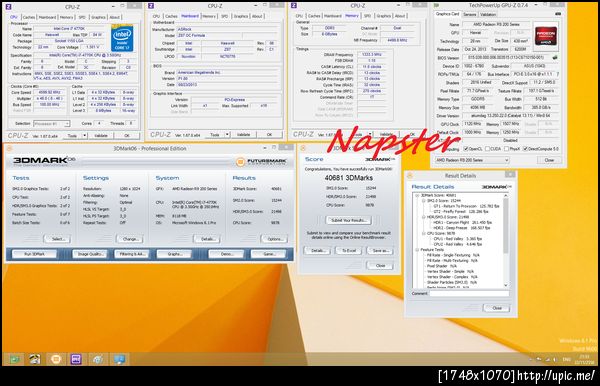600x386 pixels.
Task: Save the BIOS using the chip icon beside BIOS Version
Action: pos(555,57)
